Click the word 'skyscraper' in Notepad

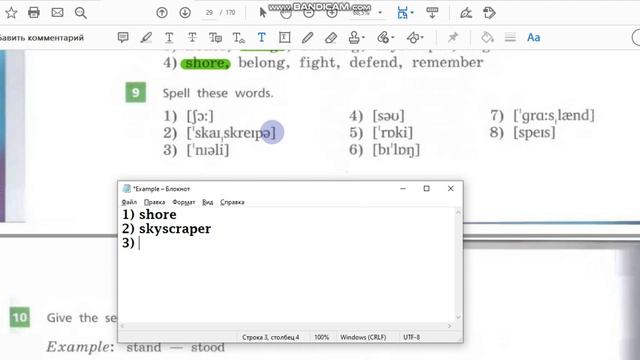[175, 229]
